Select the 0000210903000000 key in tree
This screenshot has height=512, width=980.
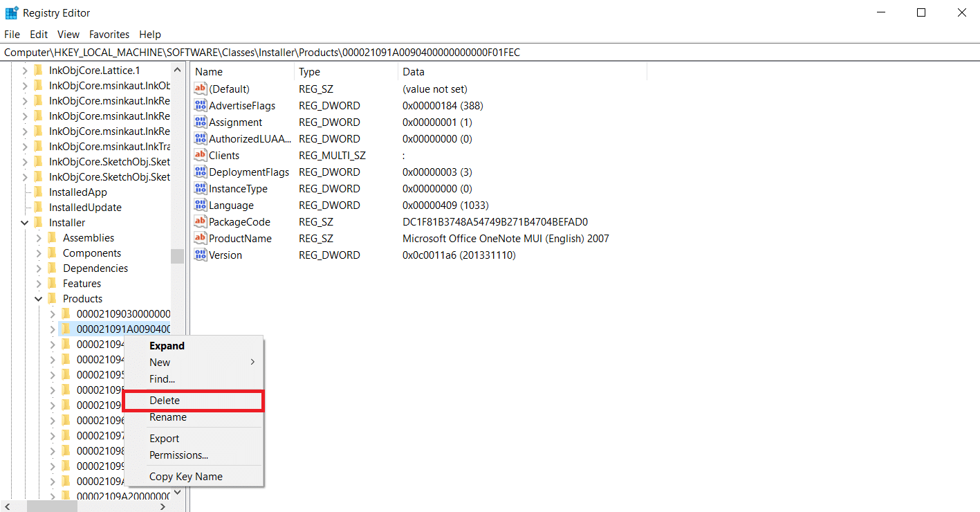(x=123, y=313)
